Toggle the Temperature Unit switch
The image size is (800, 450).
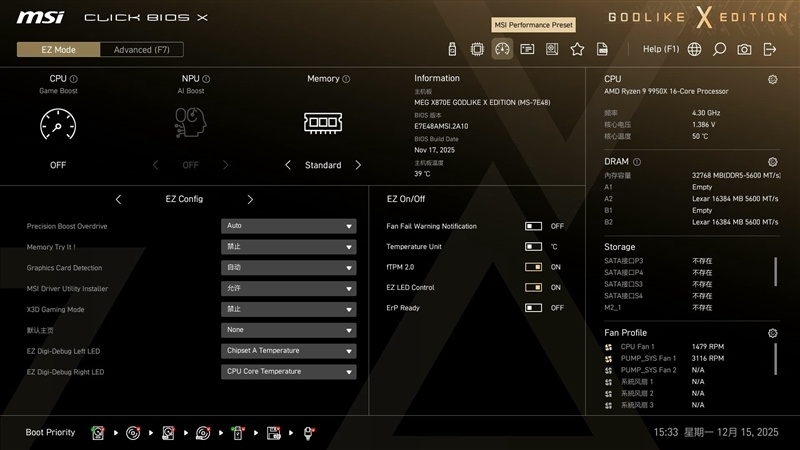pos(533,246)
